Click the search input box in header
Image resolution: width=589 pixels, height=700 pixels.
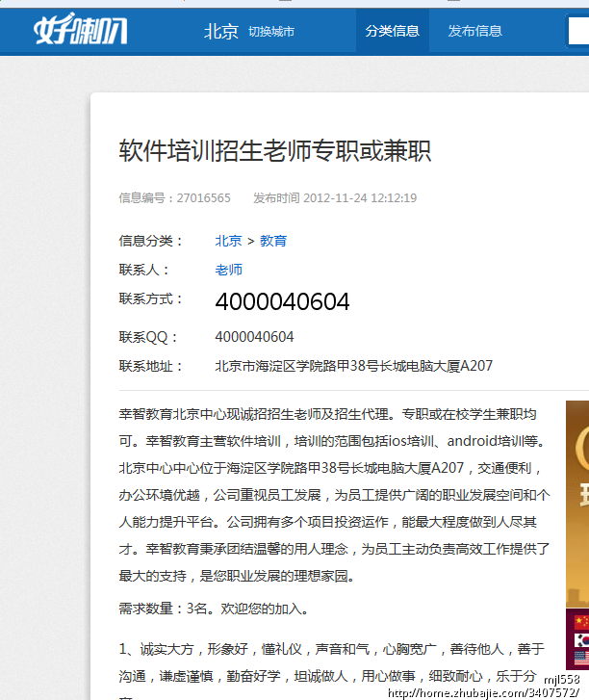click(578, 31)
